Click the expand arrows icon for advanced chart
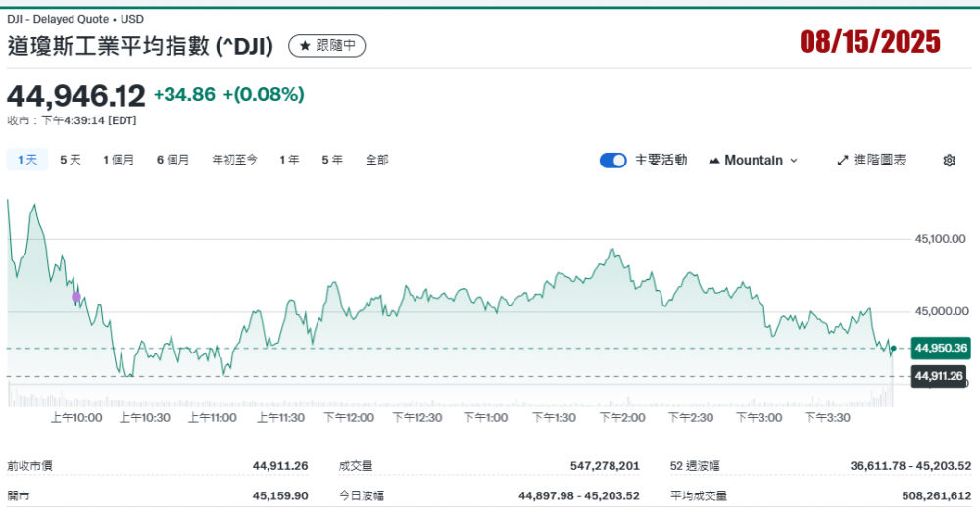 pos(842,161)
